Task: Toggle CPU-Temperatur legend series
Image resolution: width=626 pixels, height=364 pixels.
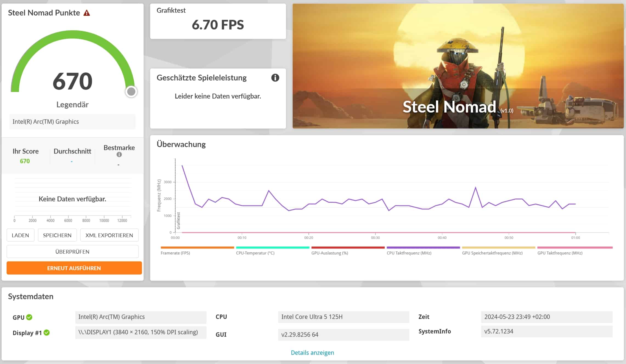Action: click(255, 253)
